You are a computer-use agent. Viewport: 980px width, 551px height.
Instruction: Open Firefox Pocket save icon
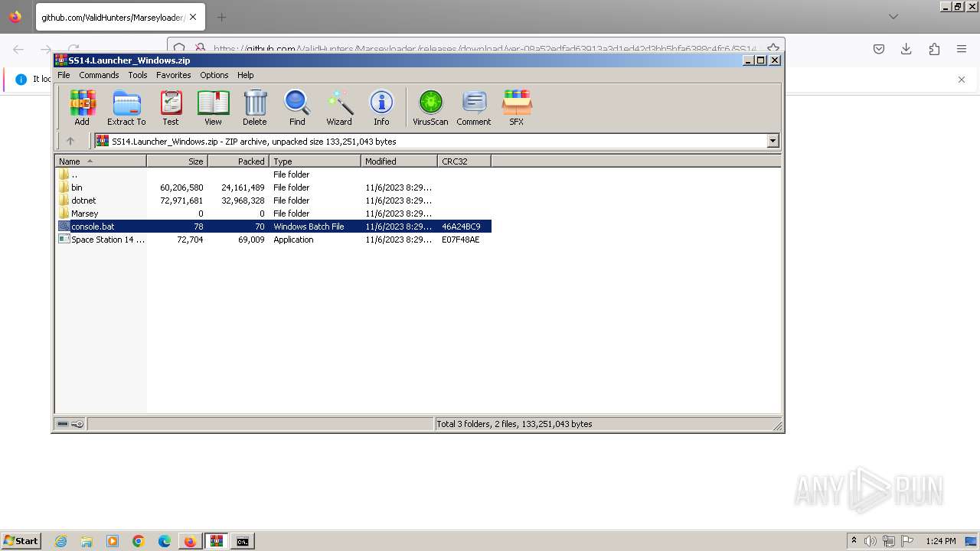[x=879, y=49]
